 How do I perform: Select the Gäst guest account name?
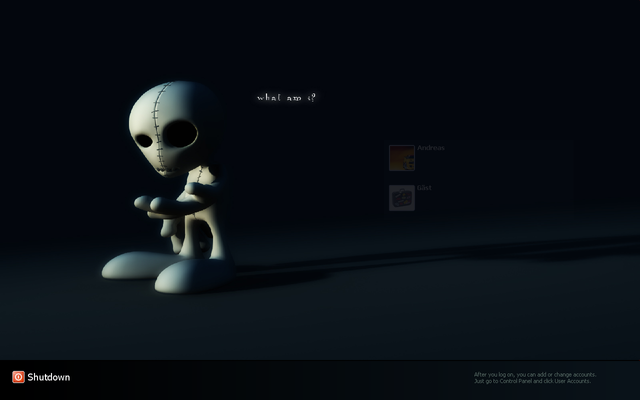[424, 188]
